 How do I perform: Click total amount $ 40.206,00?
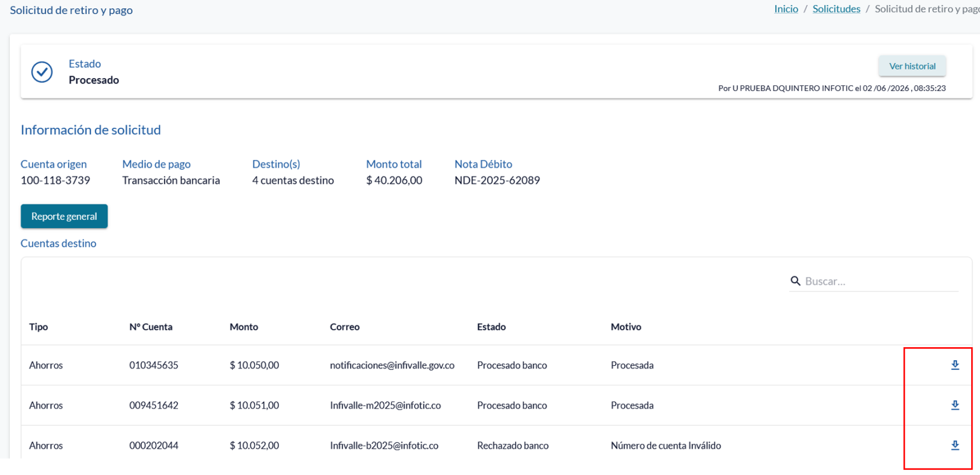394,180
